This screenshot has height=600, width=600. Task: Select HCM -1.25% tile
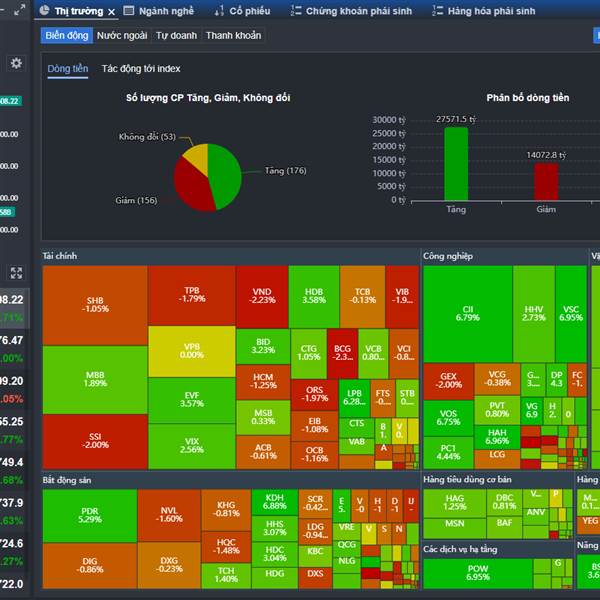coord(263,382)
